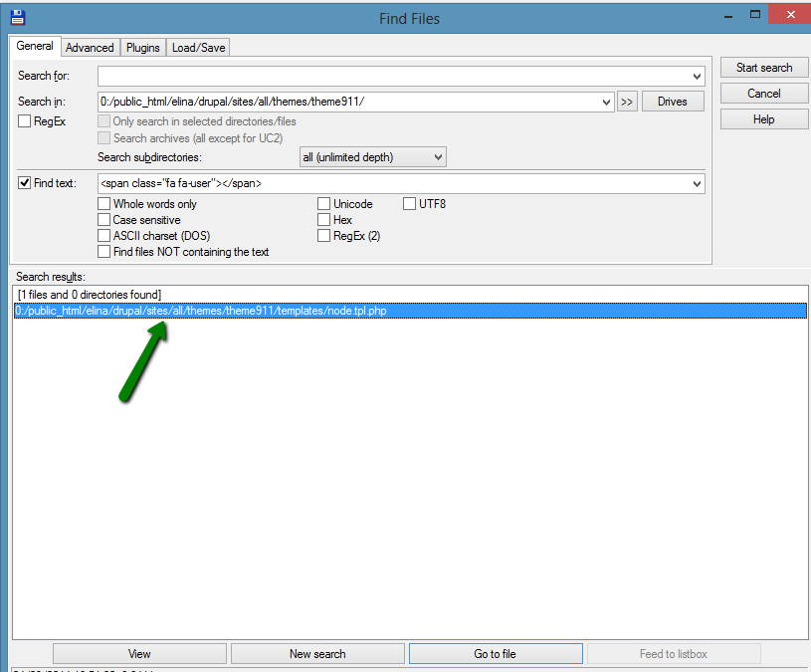Enable UTF8 searching
This screenshot has width=811, height=672.
pos(408,203)
